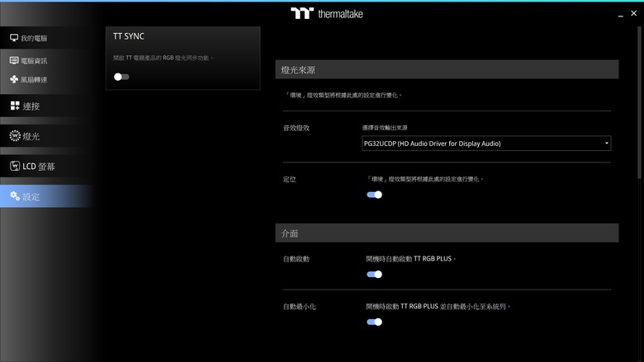Go to 燈光 menu label
The width and height of the screenshot is (644, 362).
(x=31, y=136)
